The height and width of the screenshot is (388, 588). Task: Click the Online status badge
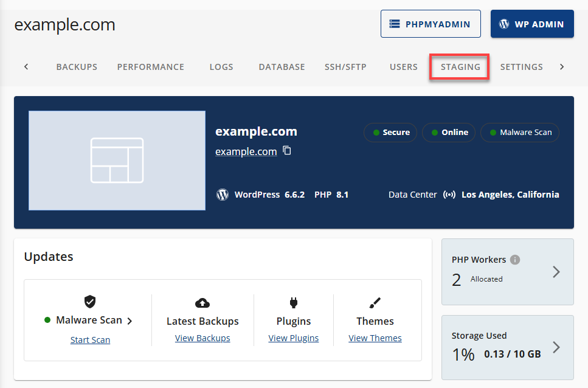[448, 132]
